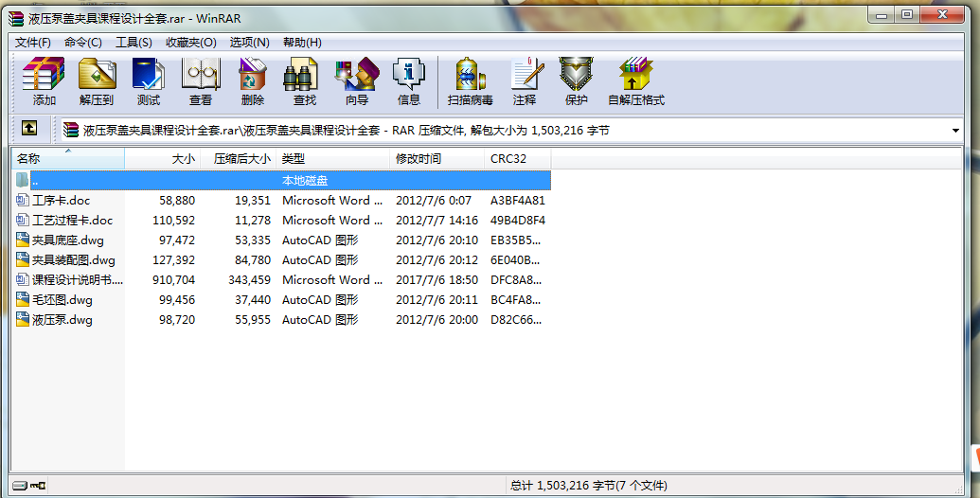
Task: Click the 工艺过程卡.doc file icon
Action: (x=23, y=220)
